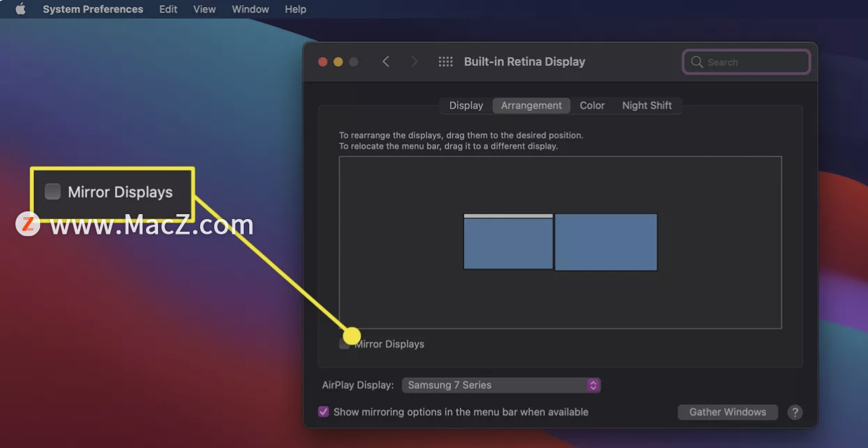The width and height of the screenshot is (868, 448).
Task: Click the 'To relocate the menu bar' text
Action: click(448, 146)
